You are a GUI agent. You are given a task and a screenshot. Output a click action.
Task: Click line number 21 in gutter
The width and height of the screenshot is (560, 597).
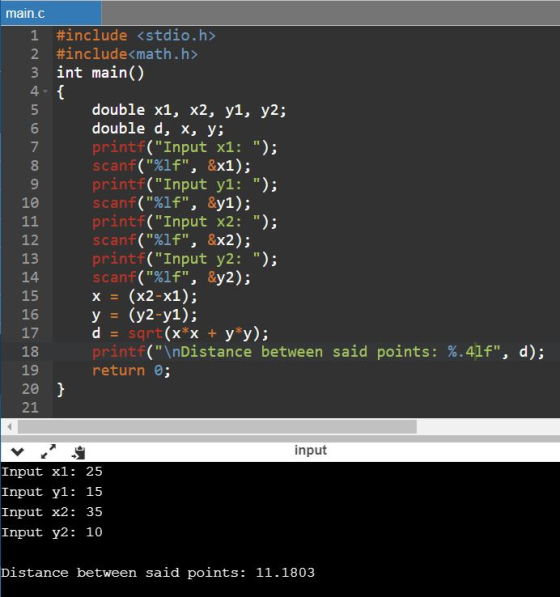[30, 408]
